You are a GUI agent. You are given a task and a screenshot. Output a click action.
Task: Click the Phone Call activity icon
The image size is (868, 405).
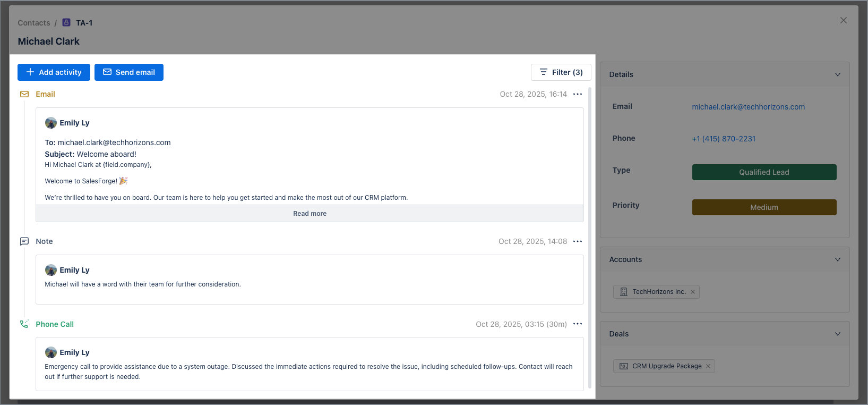pos(24,324)
